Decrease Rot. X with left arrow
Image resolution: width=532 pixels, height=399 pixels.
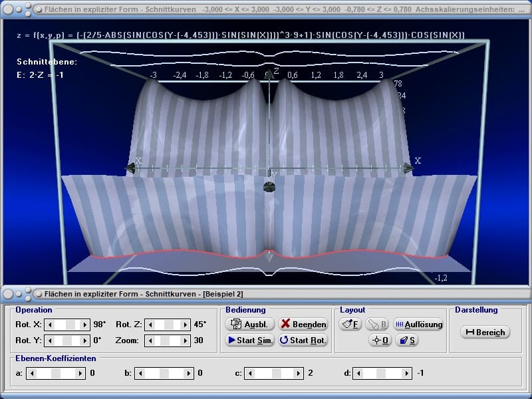point(50,325)
